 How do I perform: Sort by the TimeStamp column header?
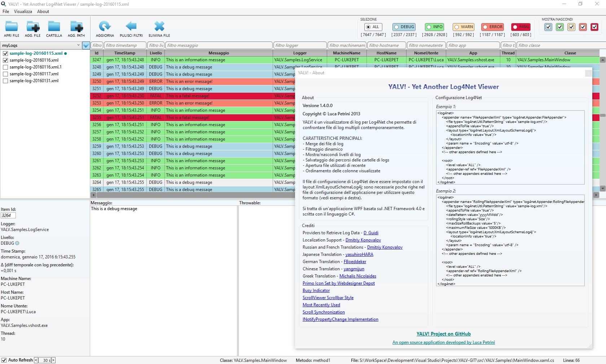tap(125, 53)
